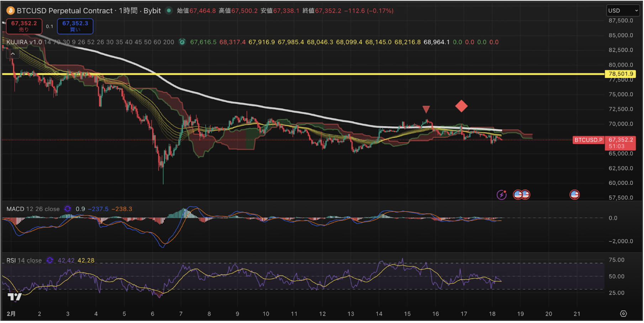Click the red diamond marker on chart
The image size is (644, 323).
[x=461, y=106]
